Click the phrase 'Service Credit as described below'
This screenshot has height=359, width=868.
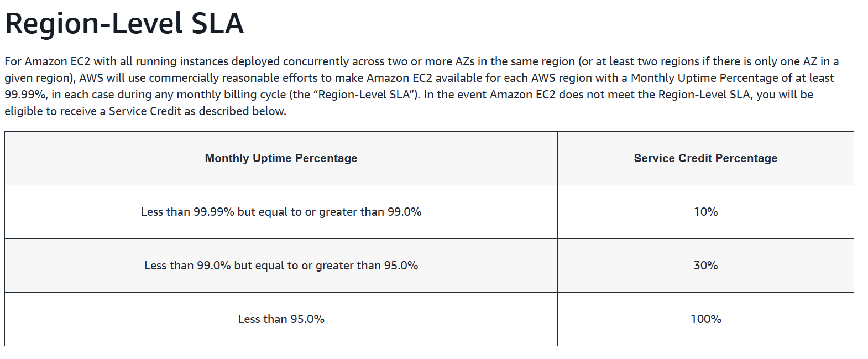pos(197,111)
